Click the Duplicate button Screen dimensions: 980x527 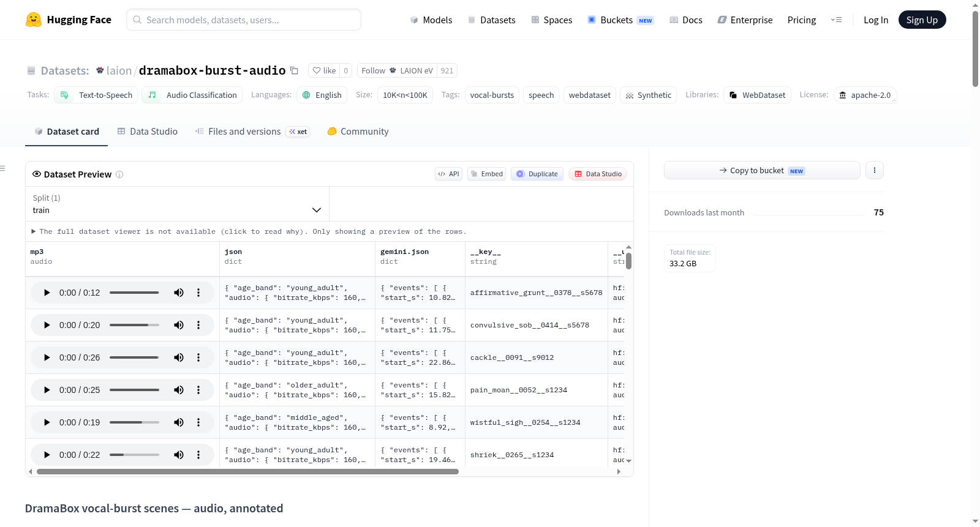tap(537, 174)
